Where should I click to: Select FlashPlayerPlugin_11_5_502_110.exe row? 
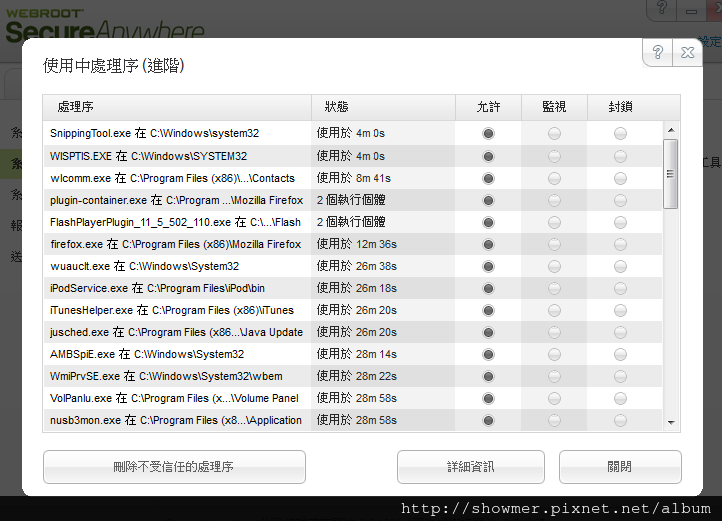(x=353, y=222)
